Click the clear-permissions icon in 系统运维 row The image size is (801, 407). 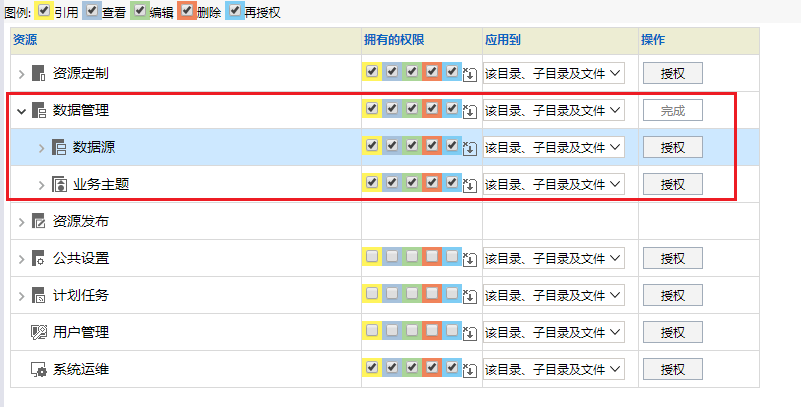[470, 371]
